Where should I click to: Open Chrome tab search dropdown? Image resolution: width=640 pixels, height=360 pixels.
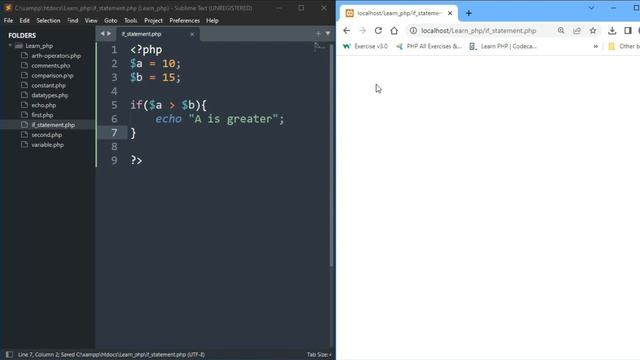click(591, 8)
